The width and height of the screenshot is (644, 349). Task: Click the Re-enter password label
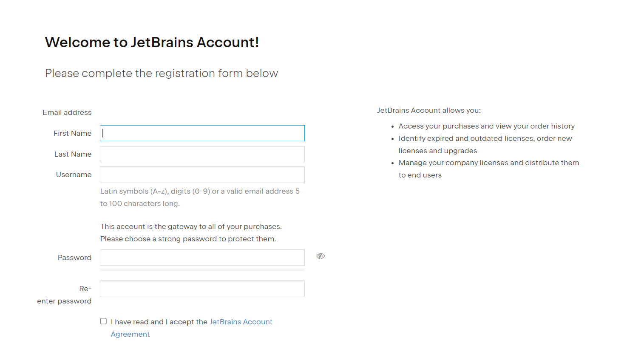[64, 295]
